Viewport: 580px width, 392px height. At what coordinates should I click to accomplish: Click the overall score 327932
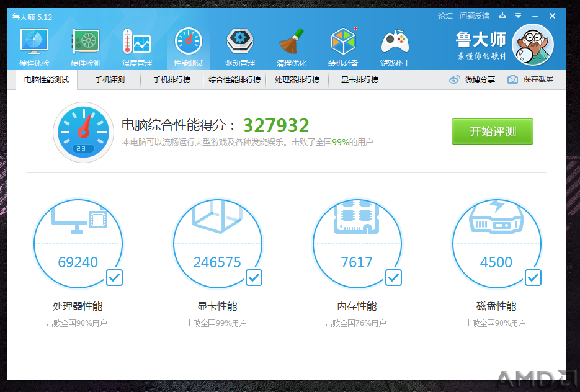[x=276, y=125]
